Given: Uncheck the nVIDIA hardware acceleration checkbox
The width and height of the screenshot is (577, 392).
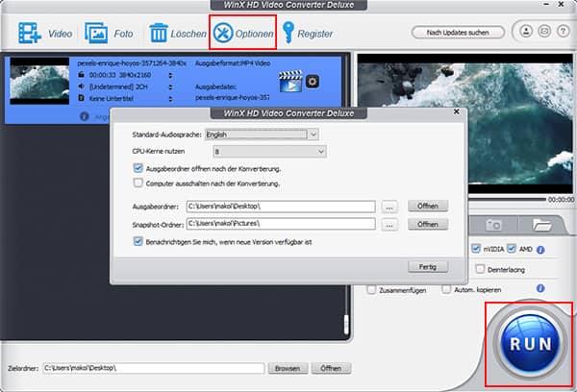Looking at the screenshot, I should [476, 249].
